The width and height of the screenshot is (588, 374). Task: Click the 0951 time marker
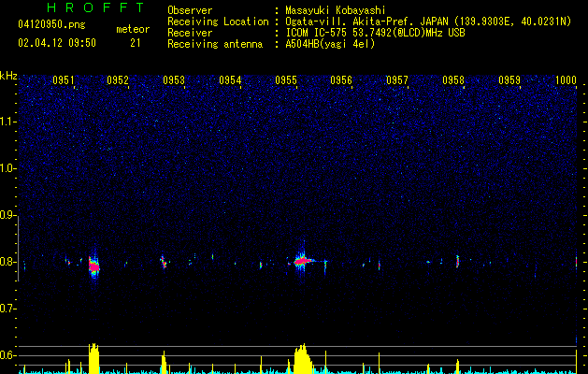pyautogui.click(x=64, y=80)
